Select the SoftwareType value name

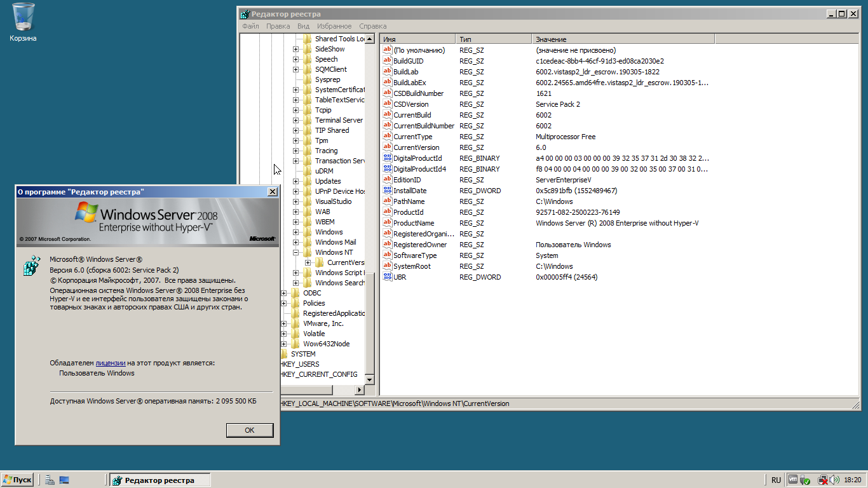pyautogui.click(x=416, y=255)
